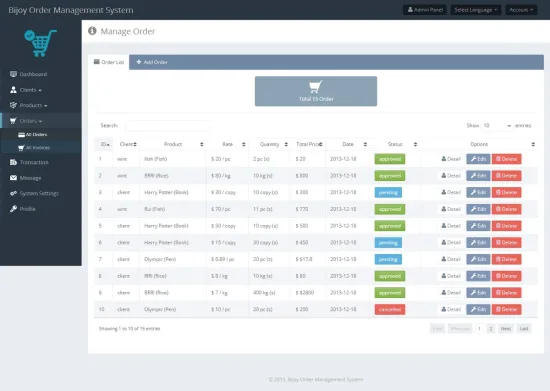
Task: View Detail of order 5
Action: (x=451, y=226)
